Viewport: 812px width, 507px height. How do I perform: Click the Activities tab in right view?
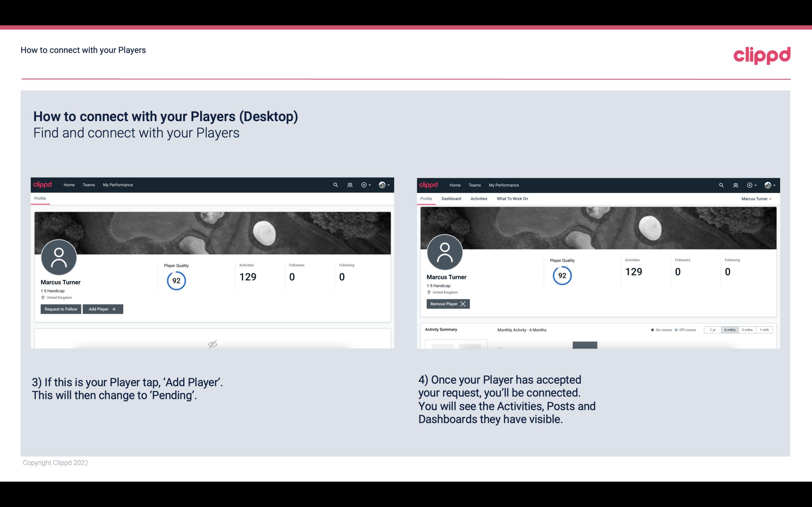click(479, 199)
